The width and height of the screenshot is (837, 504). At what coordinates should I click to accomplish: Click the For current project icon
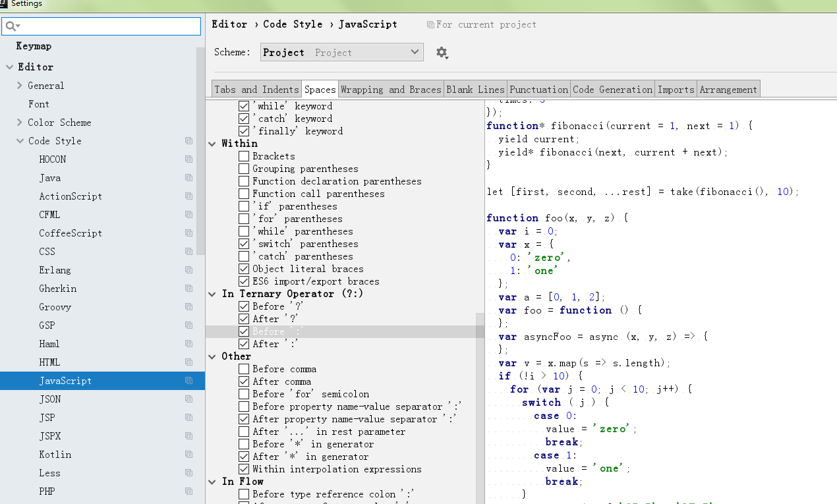tap(430, 25)
